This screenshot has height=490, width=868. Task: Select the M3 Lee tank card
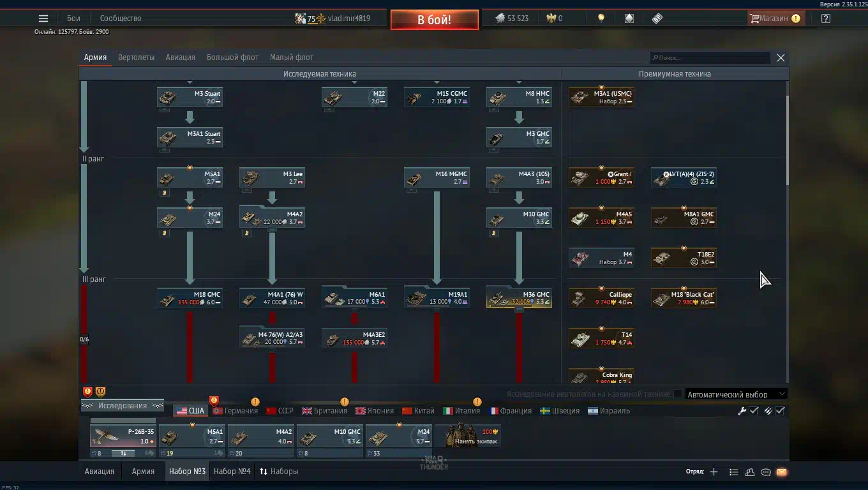(x=272, y=178)
